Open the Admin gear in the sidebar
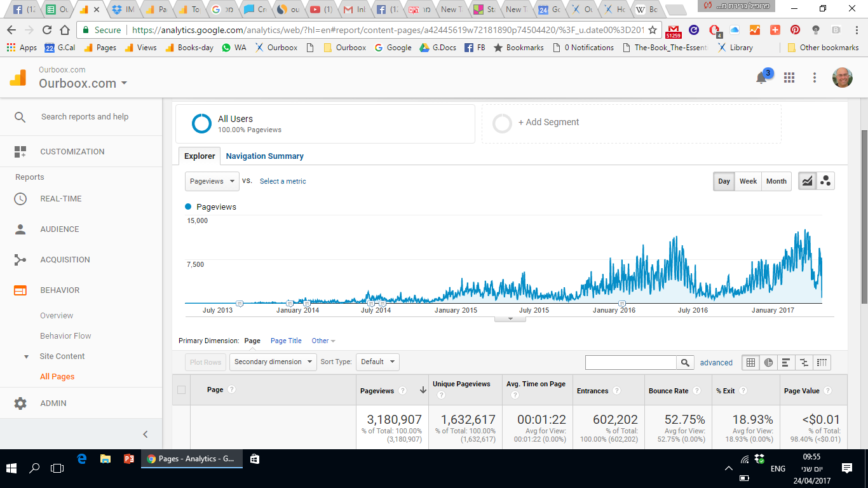The height and width of the screenshot is (488, 868). click(x=20, y=403)
